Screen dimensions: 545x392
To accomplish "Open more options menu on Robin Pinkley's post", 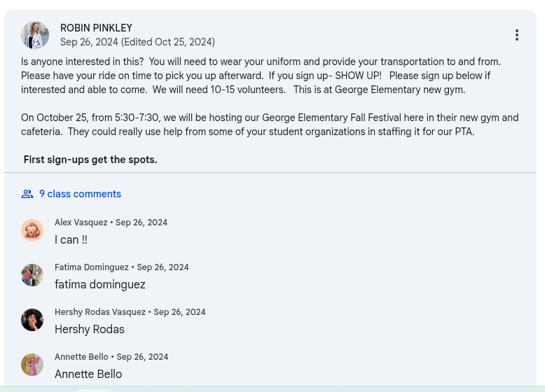I will click(x=517, y=35).
